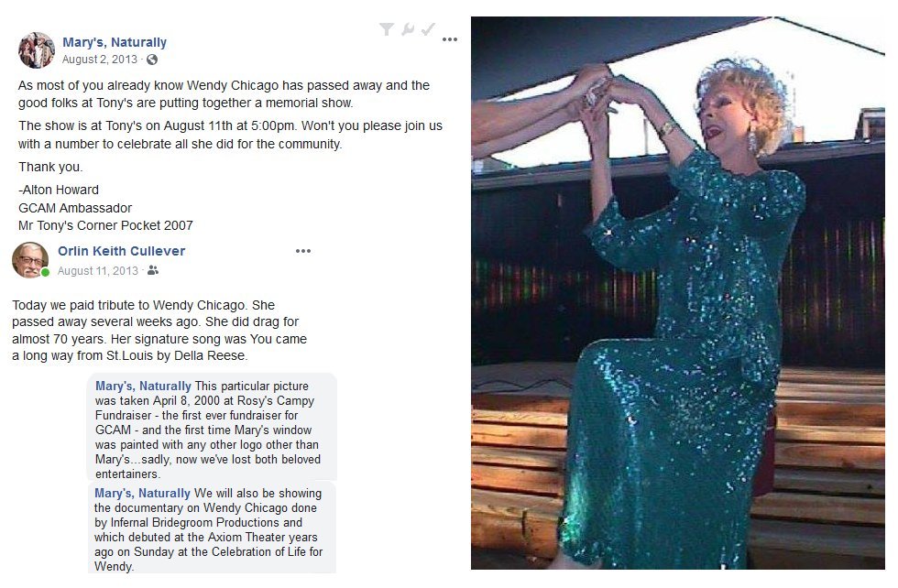
Task: Visit Orlin Keith Cullever's profile name link
Action: pos(121,251)
